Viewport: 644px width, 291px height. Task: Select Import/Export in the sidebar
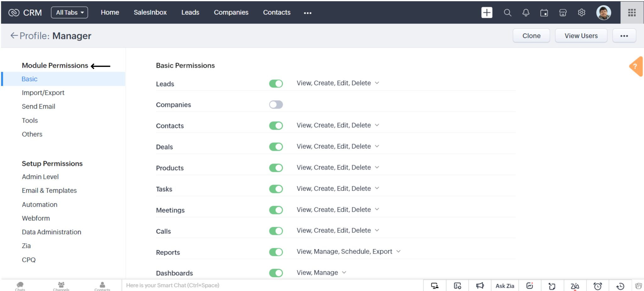[x=43, y=93]
